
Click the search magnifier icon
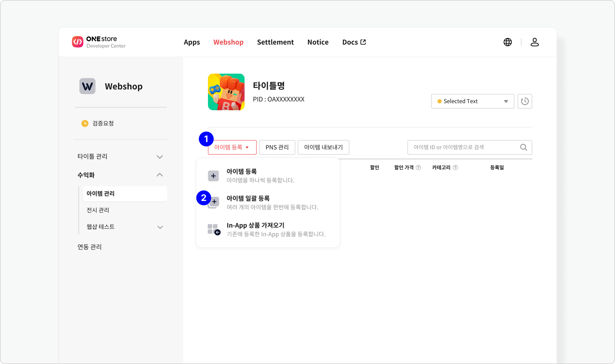524,147
